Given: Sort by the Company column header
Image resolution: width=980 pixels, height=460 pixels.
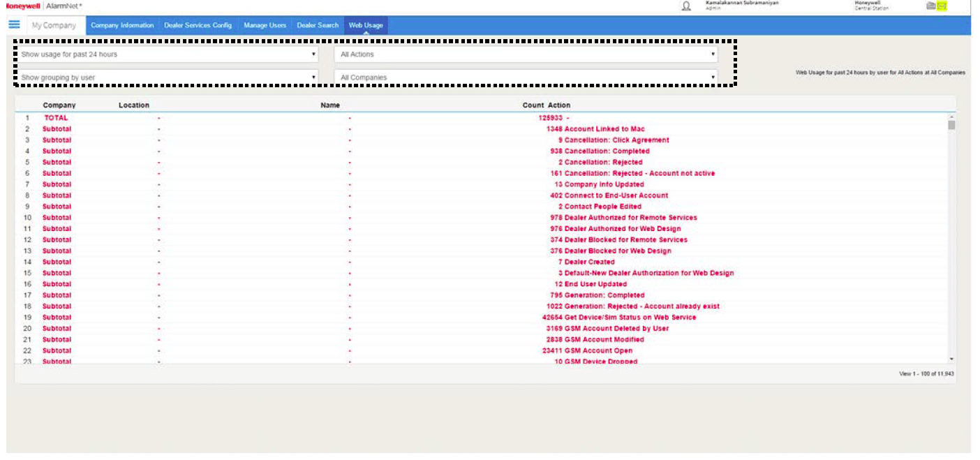Looking at the screenshot, I should click(59, 105).
